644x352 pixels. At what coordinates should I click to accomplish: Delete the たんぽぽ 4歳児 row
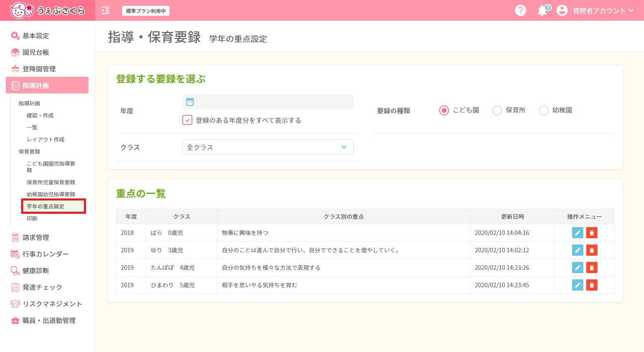[592, 268]
